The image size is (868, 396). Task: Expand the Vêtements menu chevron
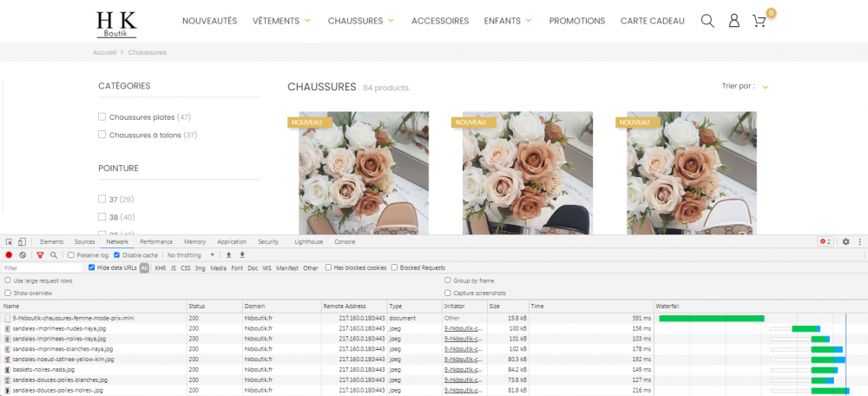pos(307,20)
